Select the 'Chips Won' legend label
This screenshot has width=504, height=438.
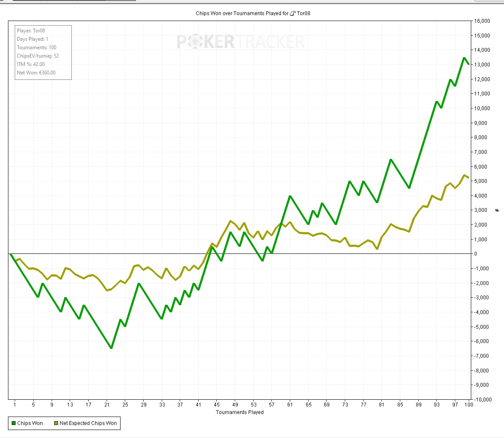(30, 423)
